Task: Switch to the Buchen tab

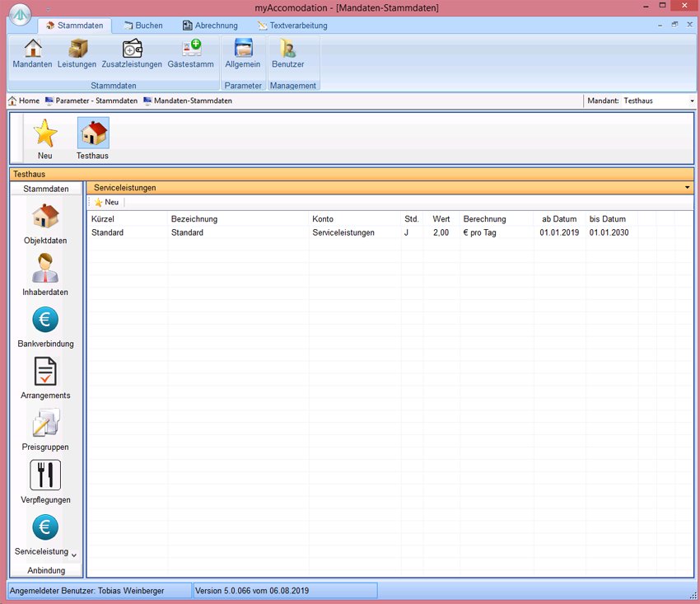Action: point(142,26)
